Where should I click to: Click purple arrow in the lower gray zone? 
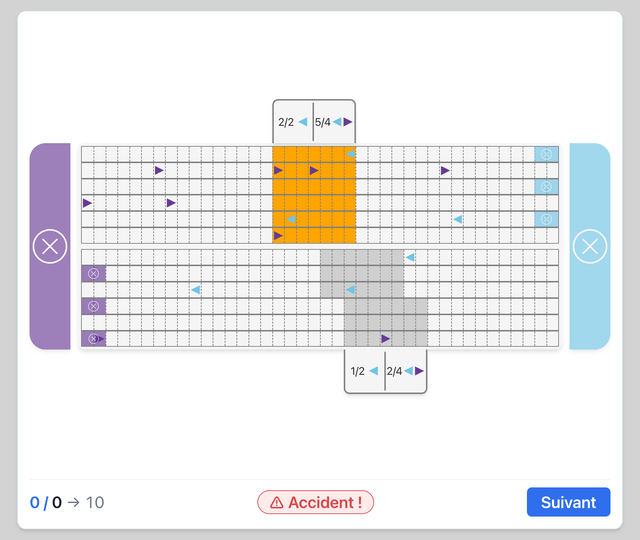tap(385, 338)
